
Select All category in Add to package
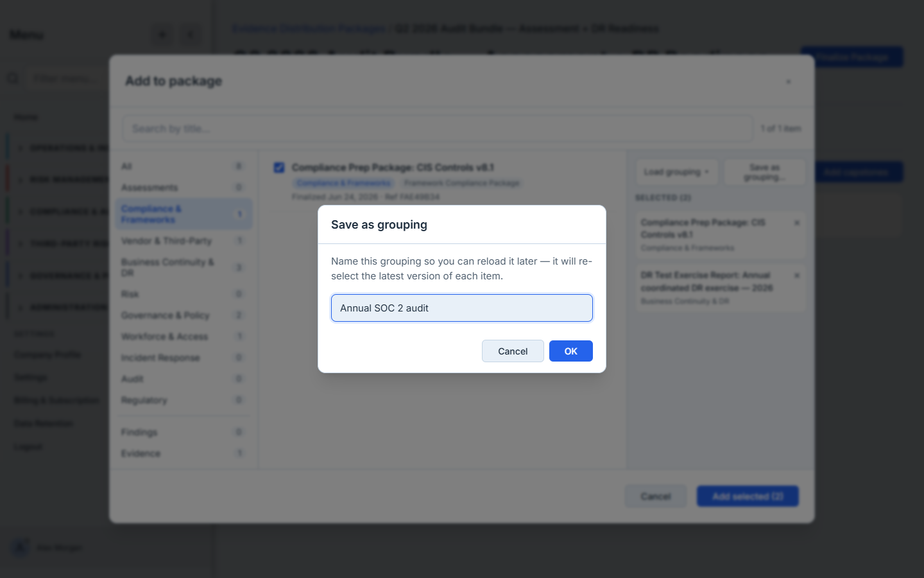pos(184,166)
